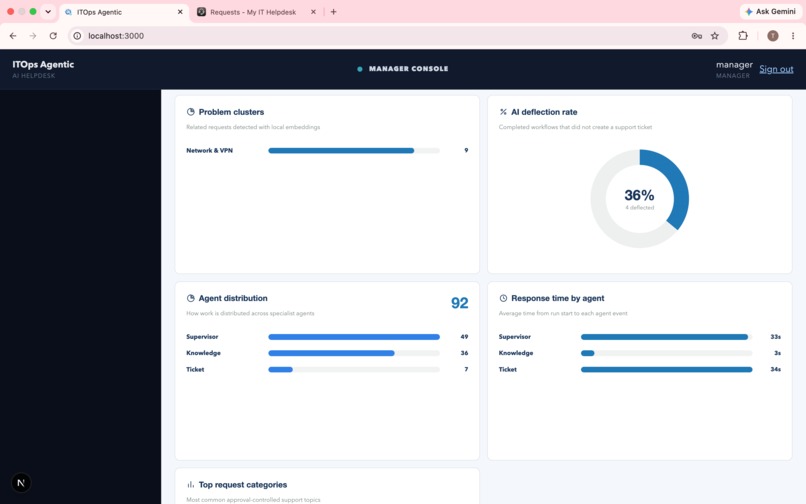The image size is (806, 504).
Task: Click the site info icon in address bar
Action: (x=77, y=36)
